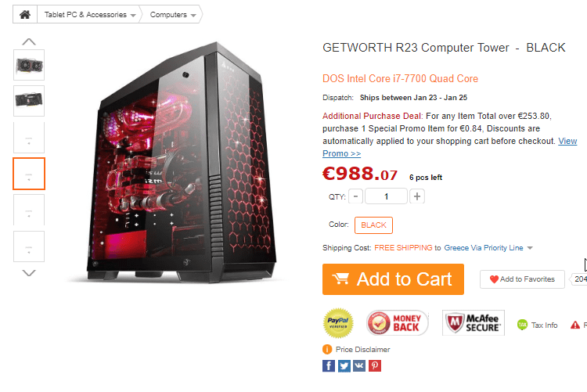Select the BLACK color option
The height and width of the screenshot is (392, 587).
tap(373, 225)
